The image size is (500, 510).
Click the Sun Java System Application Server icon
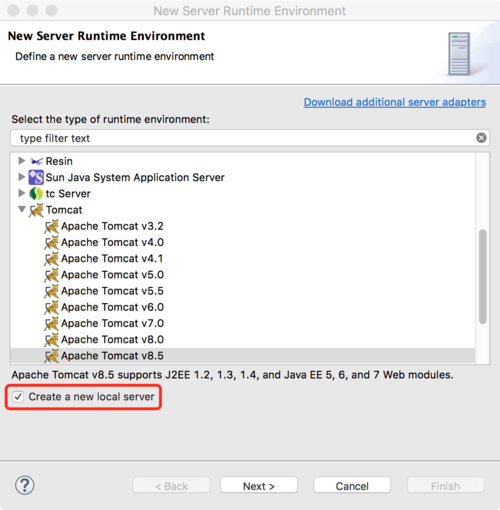click(36, 177)
